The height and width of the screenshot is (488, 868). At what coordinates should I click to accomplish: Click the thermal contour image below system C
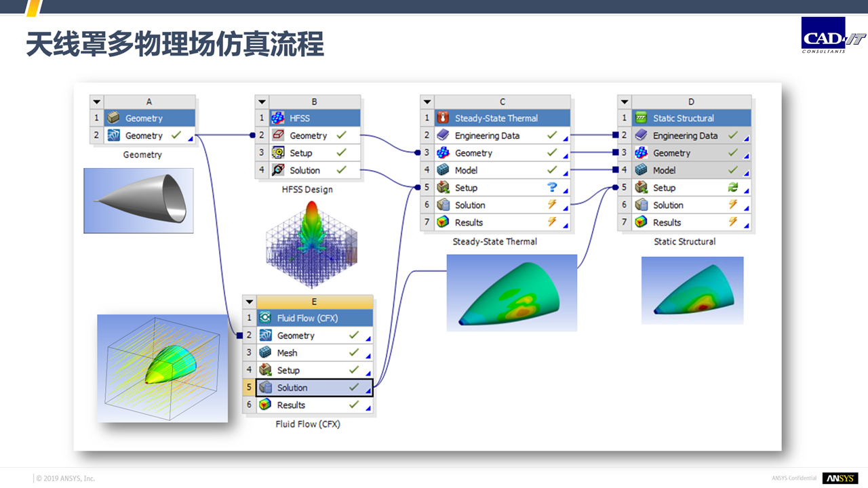512,293
